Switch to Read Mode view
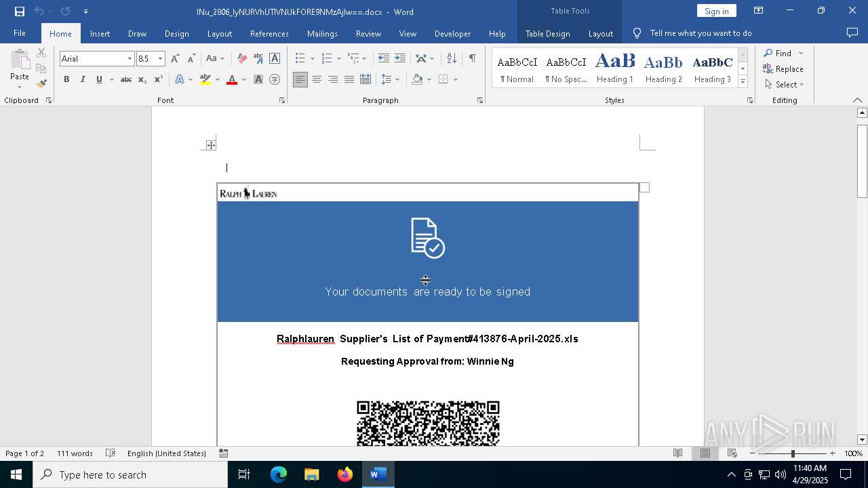The image size is (868, 488). tap(677, 453)
